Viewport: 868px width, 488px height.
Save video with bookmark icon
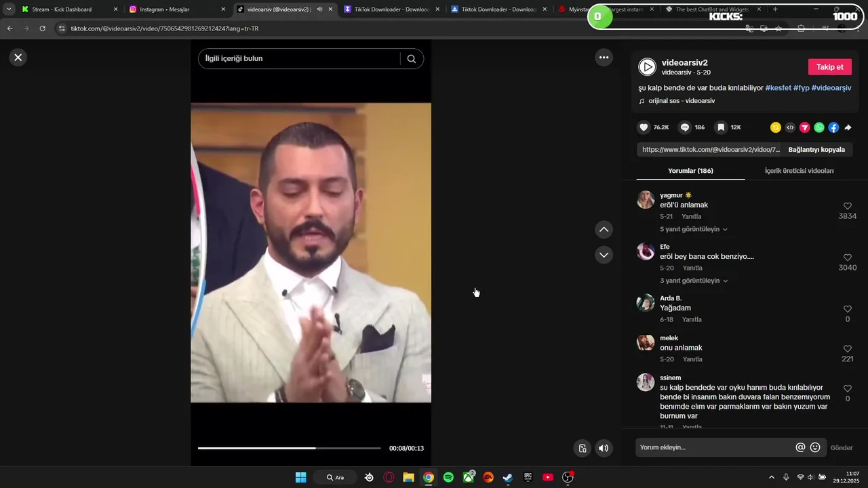coord(721,127)
